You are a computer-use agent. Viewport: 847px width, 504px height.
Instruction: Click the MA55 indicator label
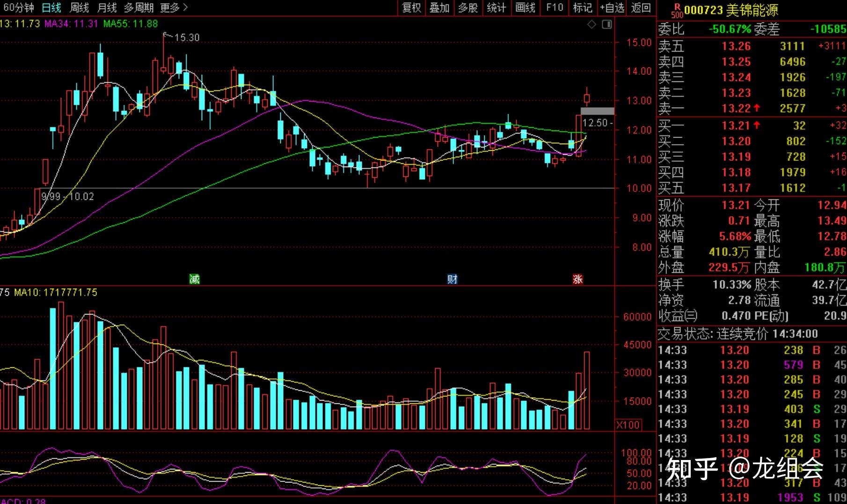coord(131,23)
